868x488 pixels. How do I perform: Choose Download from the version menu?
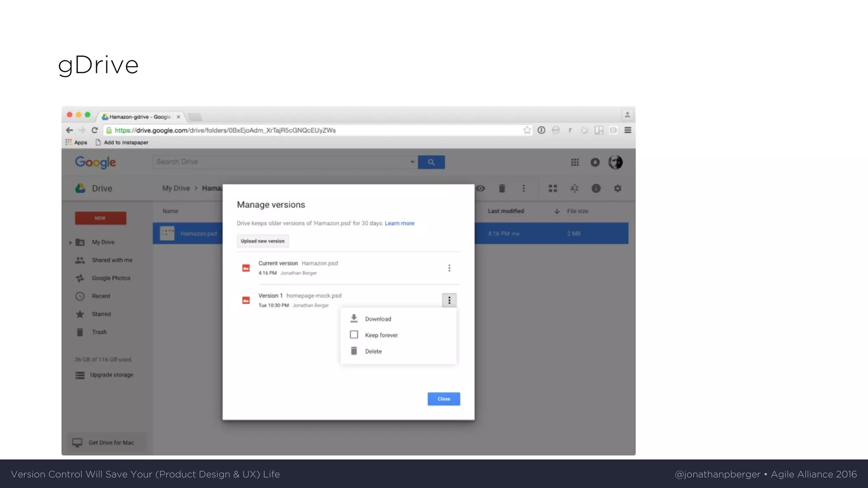tap(378, 319)
